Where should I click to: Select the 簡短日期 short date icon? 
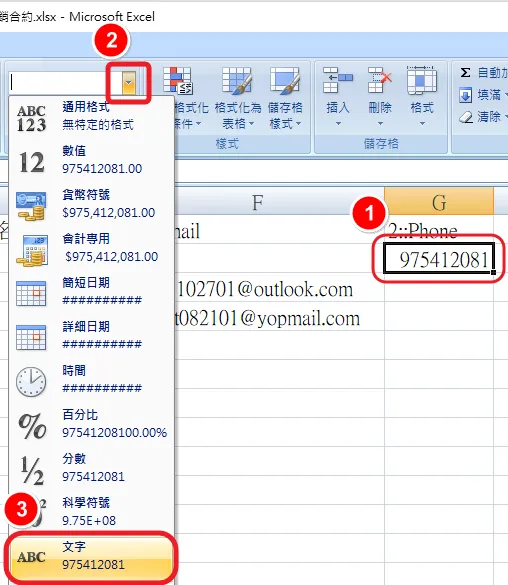point(31,293)
